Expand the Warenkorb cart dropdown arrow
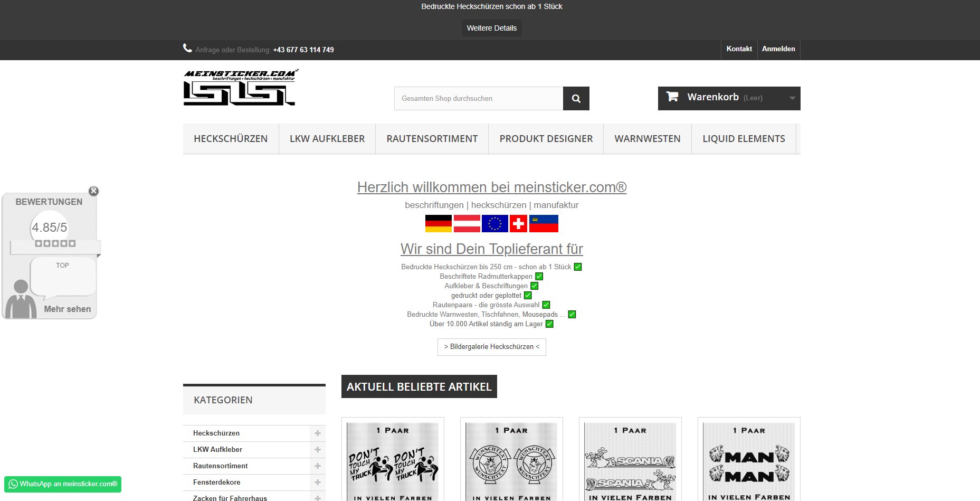The image size is (980, 501). point(792,98)
